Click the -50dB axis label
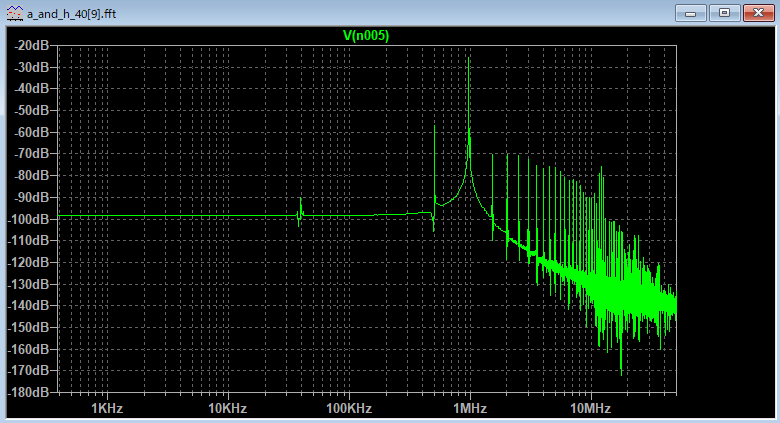This screenshot has width=780, height=423. (32, 110)
